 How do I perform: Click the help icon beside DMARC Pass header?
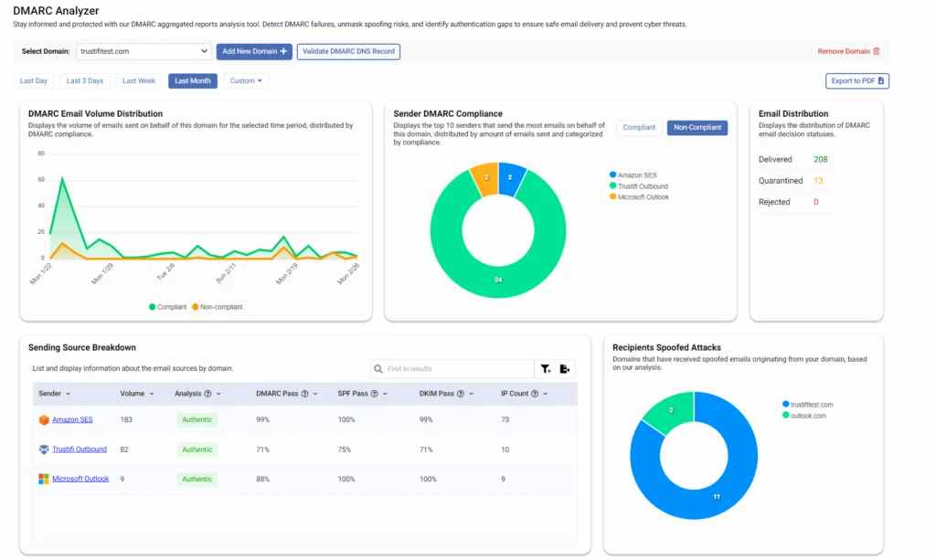pyautogui.click(x=304, y=394)
